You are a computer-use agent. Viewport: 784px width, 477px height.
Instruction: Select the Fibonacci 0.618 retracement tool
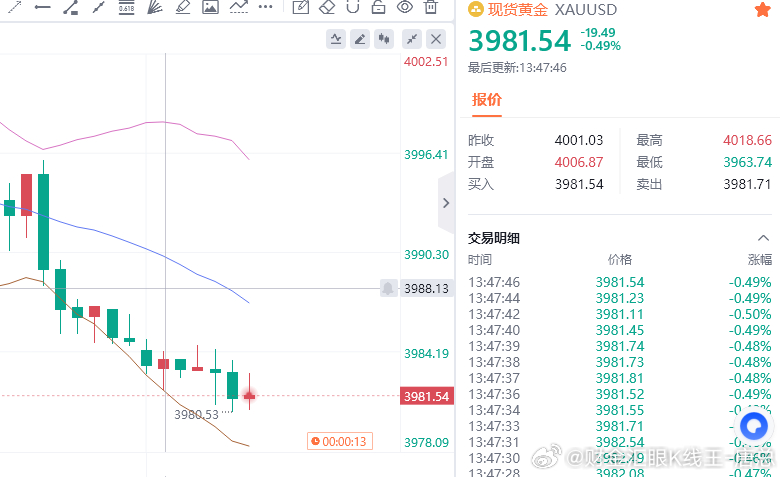pos(126,6)
